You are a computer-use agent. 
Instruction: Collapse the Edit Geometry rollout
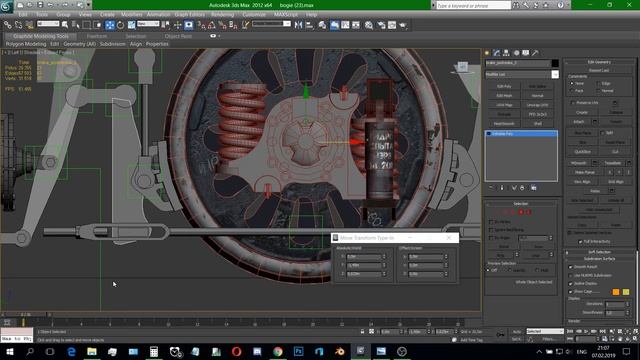click(599, 62)
